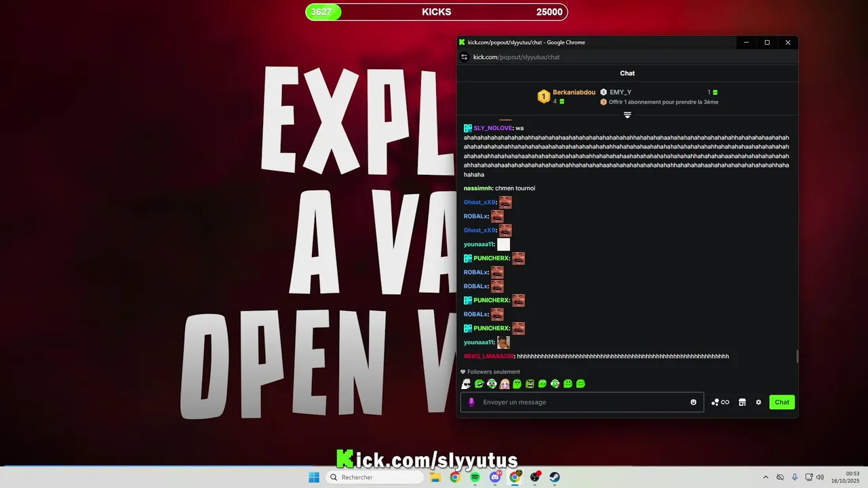Click the kick.com/popout/slyyutus/chat address text

pyautogui.click(x=516, y=57)
